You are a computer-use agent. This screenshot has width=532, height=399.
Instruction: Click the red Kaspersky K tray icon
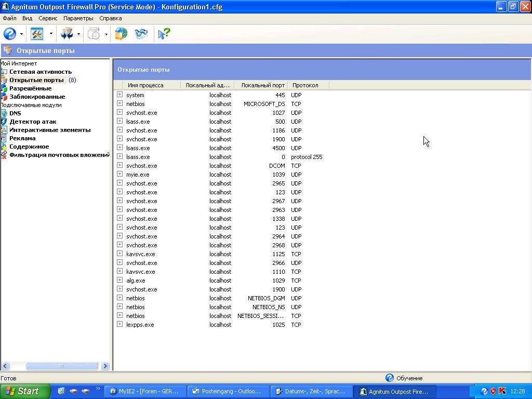click(502, 391)
